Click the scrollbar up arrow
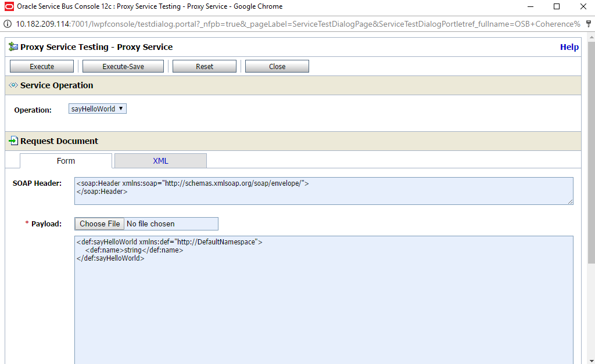Screen dimensions: 595x364 [591, 37]
